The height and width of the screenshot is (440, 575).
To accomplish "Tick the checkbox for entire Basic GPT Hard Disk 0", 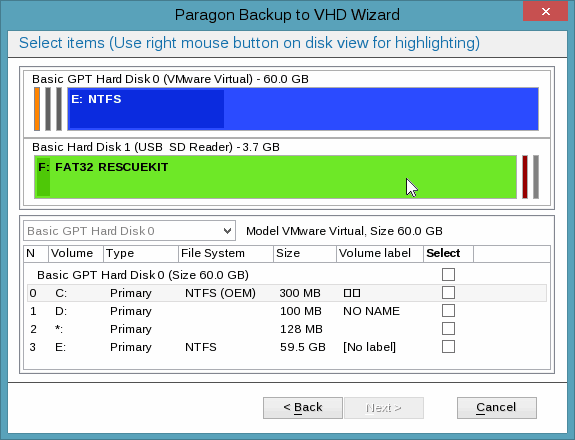I will tap(448, 275).
